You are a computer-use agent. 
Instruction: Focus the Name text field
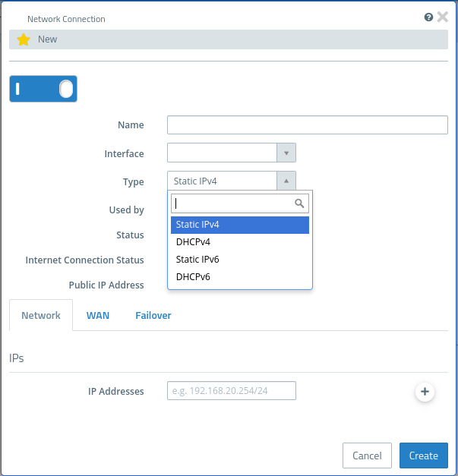coord(307,125)
